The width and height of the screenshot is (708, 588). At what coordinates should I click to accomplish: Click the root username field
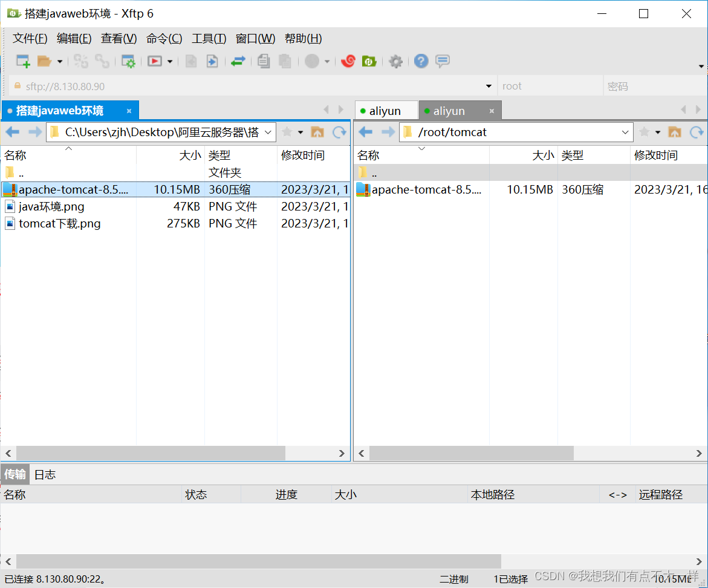(x=550, y=87)
